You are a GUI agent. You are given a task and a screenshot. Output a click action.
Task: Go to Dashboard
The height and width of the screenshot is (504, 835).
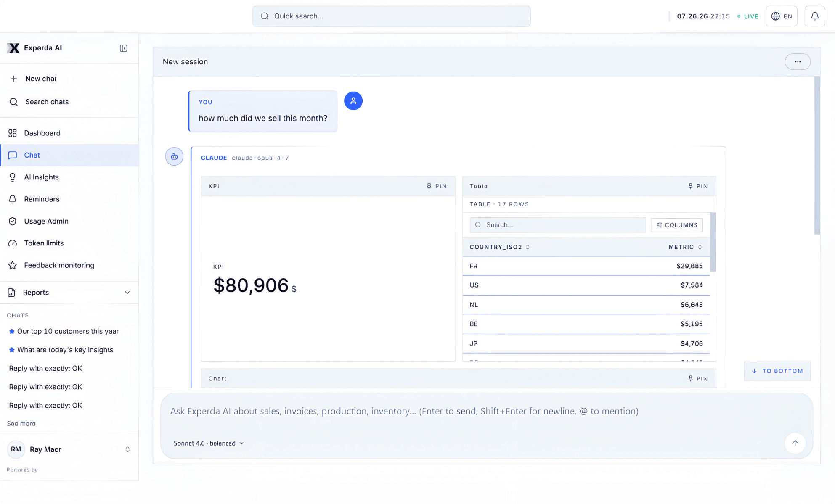[x=69, y=133]
